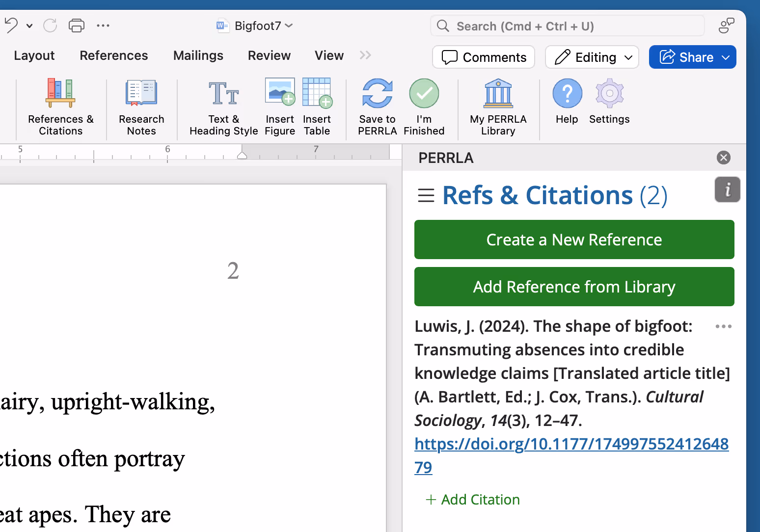Screen dimensions: 760x532
Task: Click the Refs & Citations heading
Action: 555,195
